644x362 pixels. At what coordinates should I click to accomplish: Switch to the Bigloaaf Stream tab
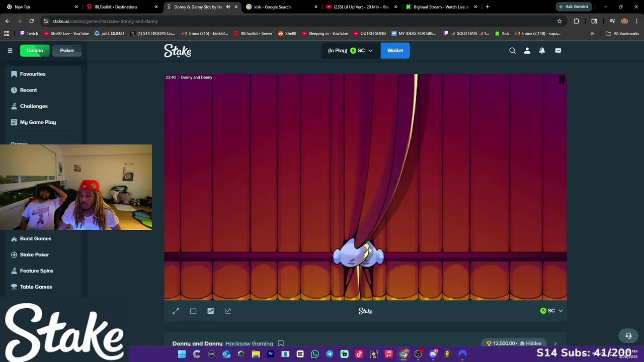point(441,7)
